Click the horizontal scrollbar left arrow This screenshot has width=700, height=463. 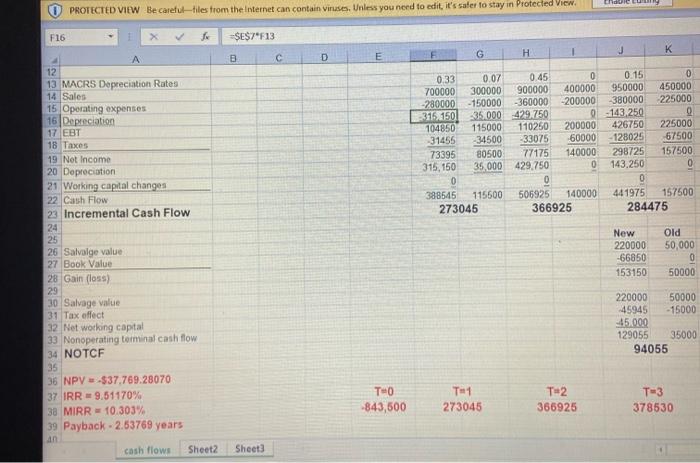tap(661, 449)
